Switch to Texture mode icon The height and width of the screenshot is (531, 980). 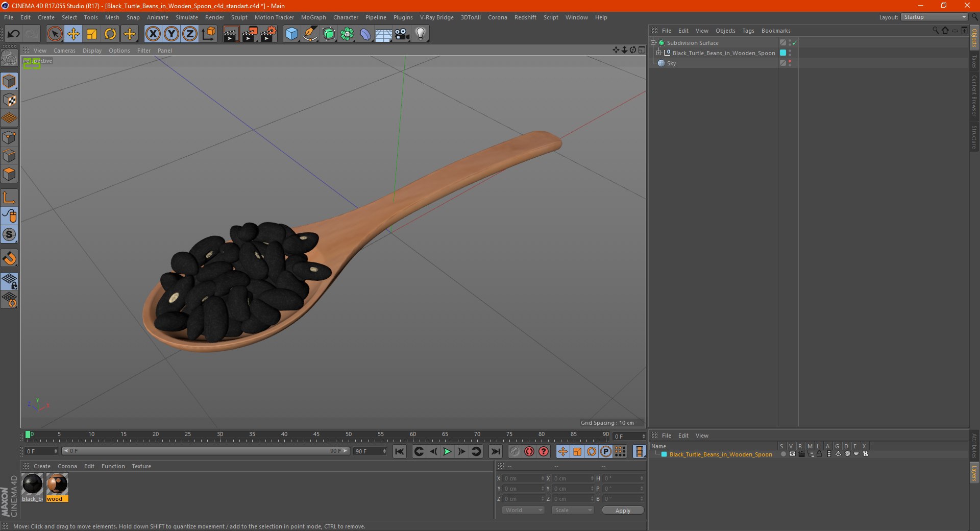pyautogui.click(x=9, y=100)
